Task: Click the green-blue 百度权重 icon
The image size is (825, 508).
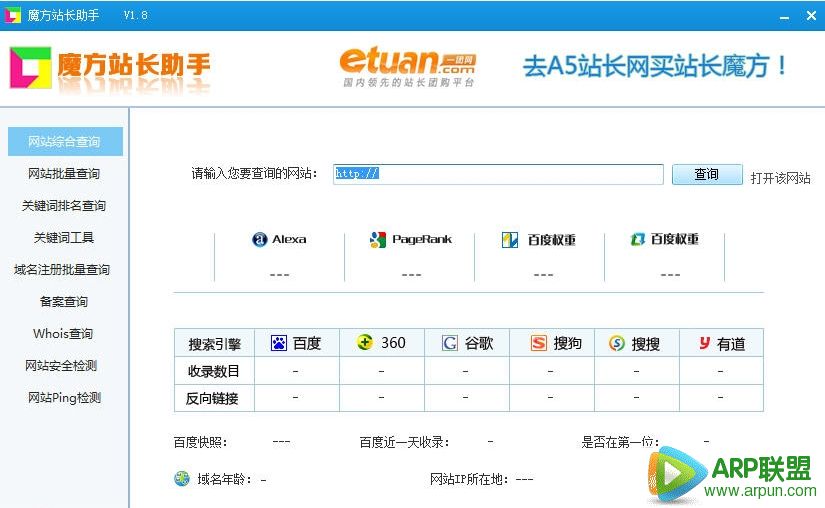Action: [637, 239]
